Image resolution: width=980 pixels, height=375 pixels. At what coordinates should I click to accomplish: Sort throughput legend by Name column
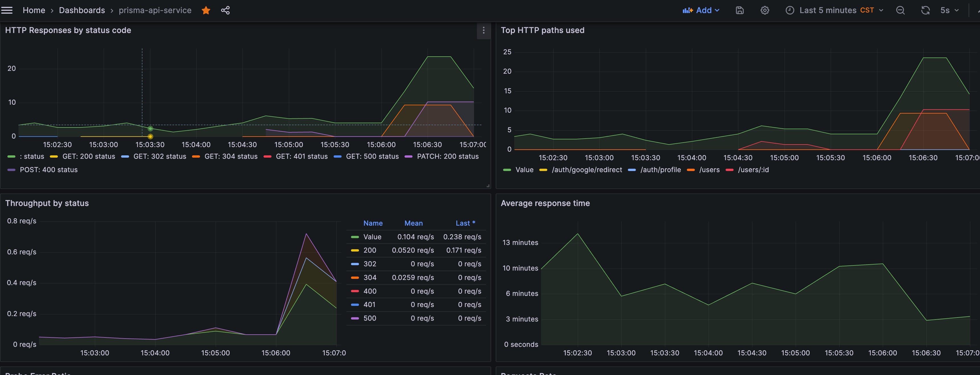pyautogui.click(x=373, y=223)
